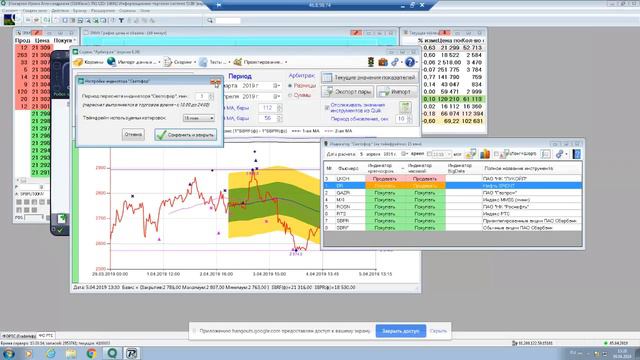Click the bar chart icon in Светофор indicator toolbar
Viewport: 640px width, 360px height.
pos(485,154)
